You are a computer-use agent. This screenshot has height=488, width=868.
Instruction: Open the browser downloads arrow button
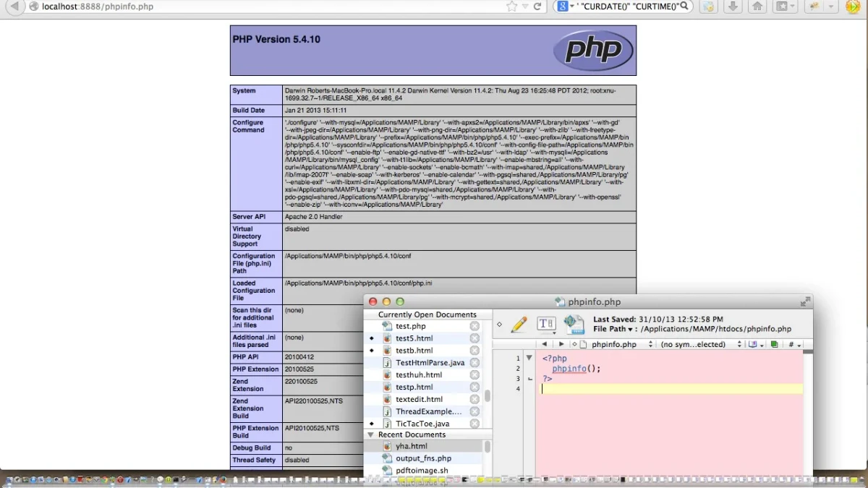click(733, 7)
